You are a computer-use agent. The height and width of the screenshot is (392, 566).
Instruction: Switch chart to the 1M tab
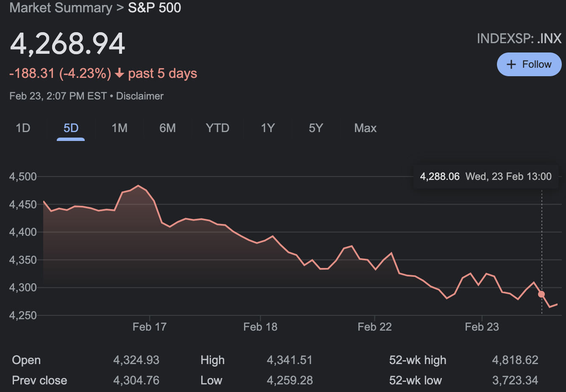(119, 128)
